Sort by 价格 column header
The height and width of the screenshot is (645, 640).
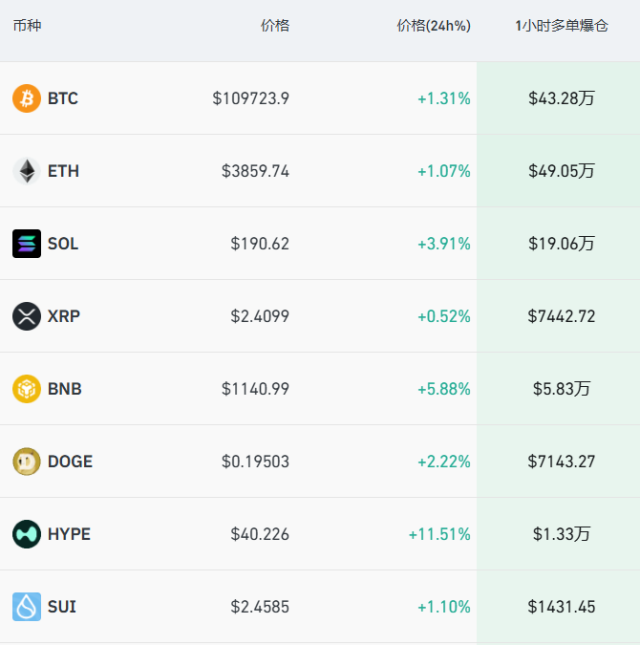pyautogui.click(x=275, y=26)
